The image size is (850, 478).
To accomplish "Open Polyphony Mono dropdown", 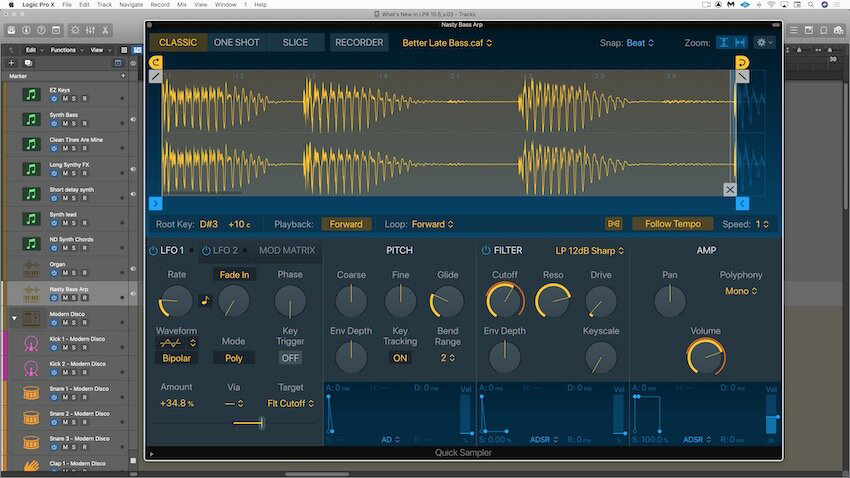I will coord(741,291).
